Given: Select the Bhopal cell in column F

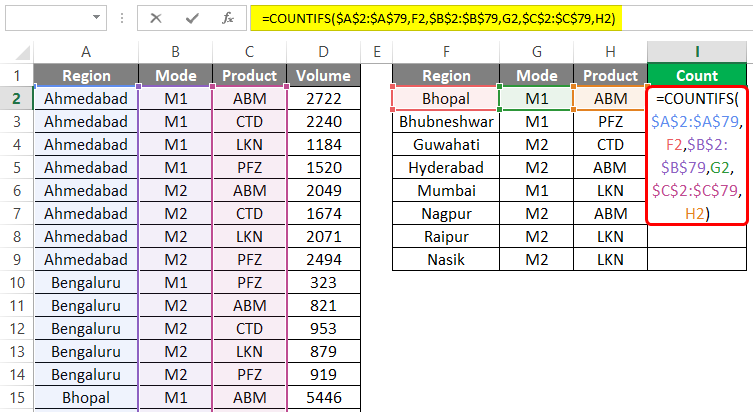Looking at the screenshot, I should (x=446, y=98).
